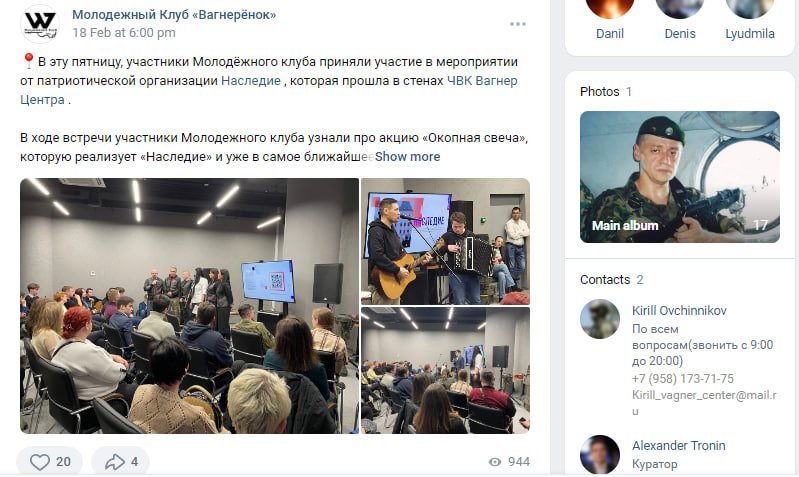
Task: View the guitar and accordion performers photo
Action: [445, 241]
